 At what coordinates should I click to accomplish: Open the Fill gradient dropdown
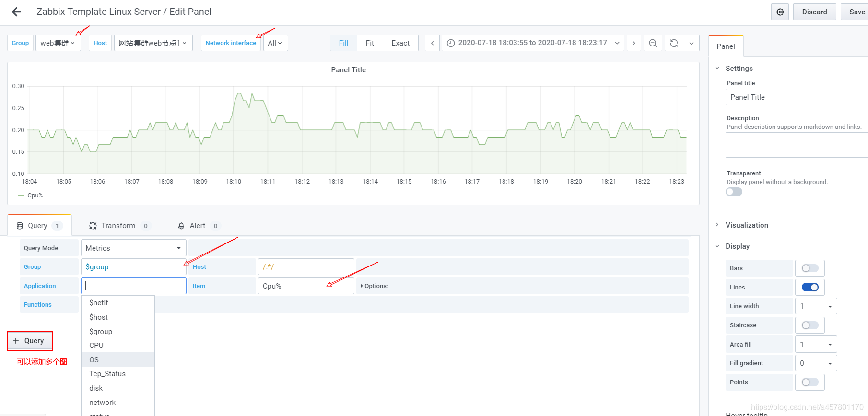point(816,363)
